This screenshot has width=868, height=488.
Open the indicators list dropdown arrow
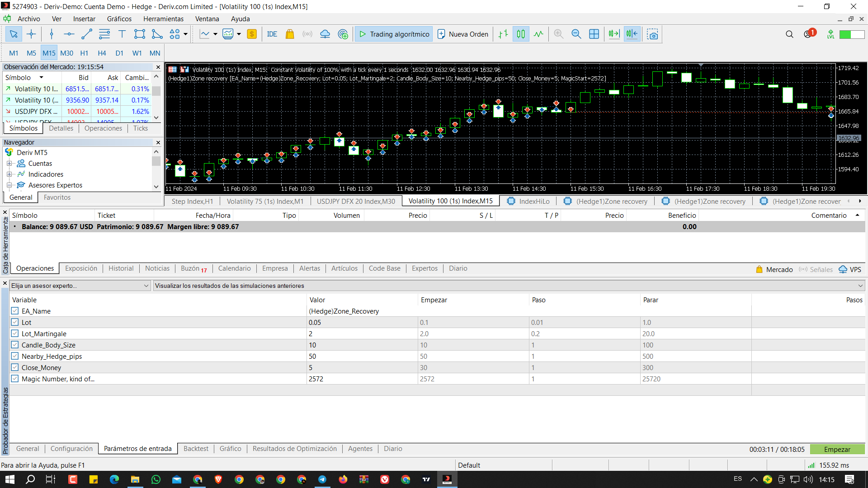point(215,34)
